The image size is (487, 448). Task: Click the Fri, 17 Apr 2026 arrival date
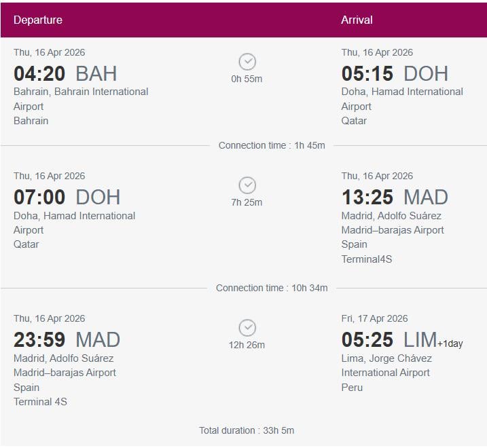pos(374,318)
